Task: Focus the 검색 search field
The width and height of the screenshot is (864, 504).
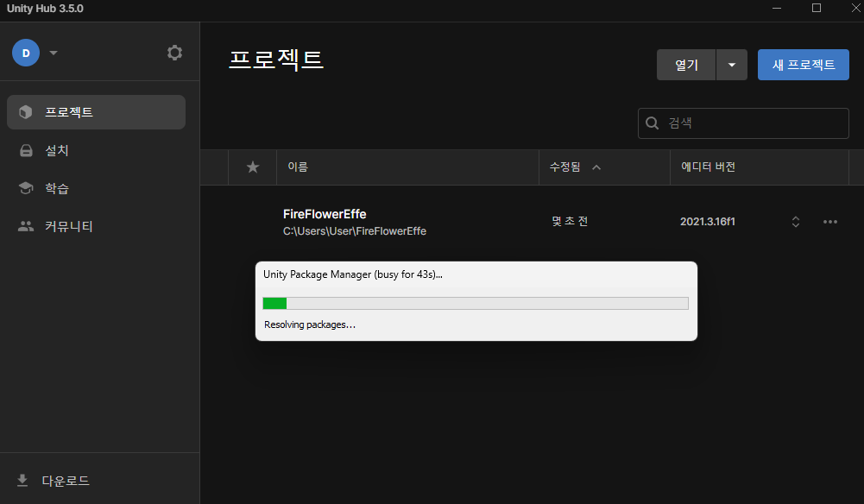Action: click(743, 123)
